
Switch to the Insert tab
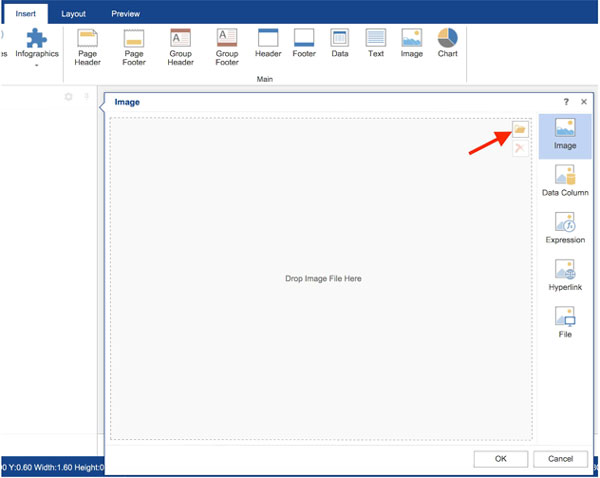[26, 14]
